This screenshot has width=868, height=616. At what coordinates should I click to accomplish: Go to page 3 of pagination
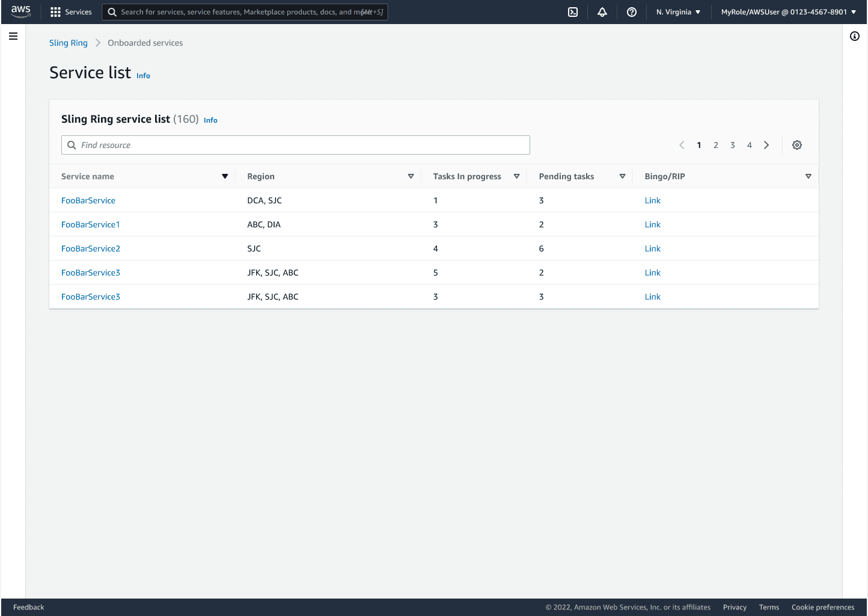[x=733, y=145]
